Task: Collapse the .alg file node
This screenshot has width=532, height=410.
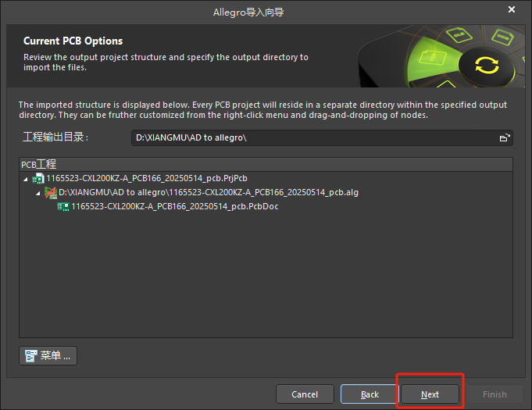Action: (38, 193)
